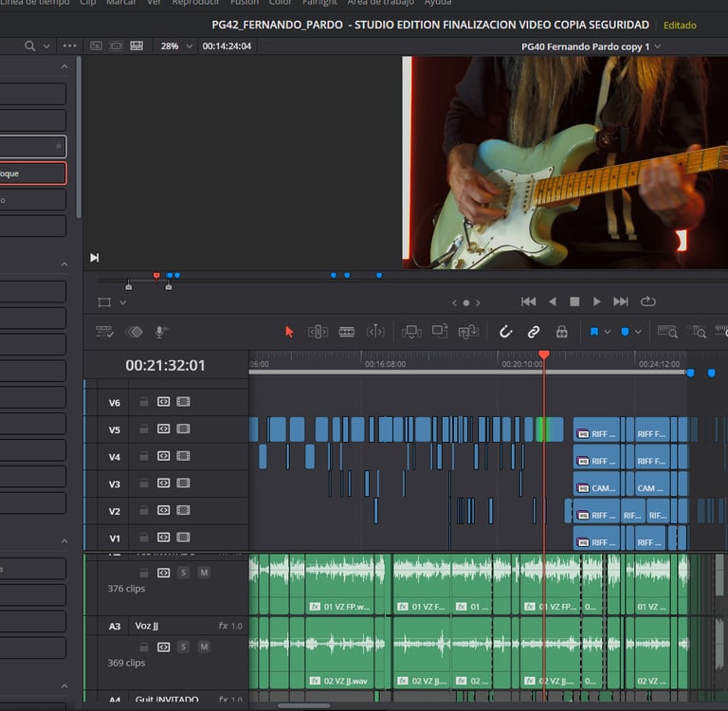Screen dimensions: 728x711
Task: Enable Loop playback in the viewer
Action: (648, 301)
